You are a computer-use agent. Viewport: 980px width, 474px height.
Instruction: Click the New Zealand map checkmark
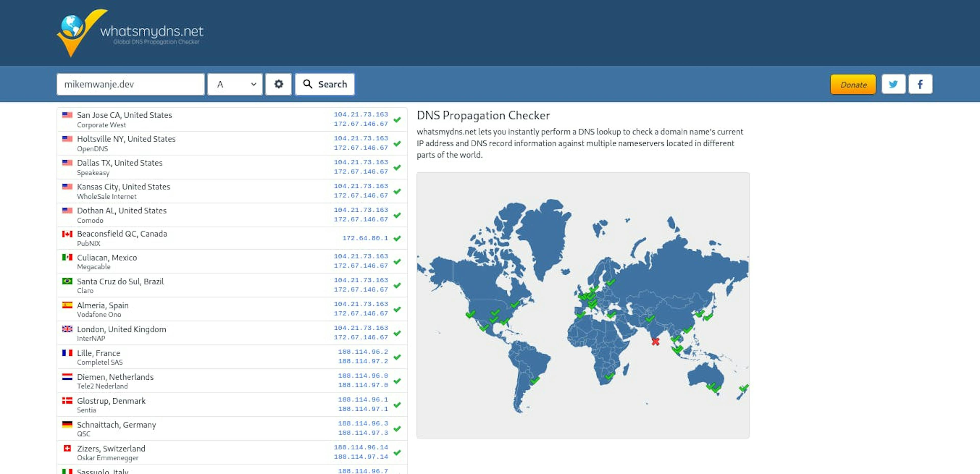tap(744, 388)
